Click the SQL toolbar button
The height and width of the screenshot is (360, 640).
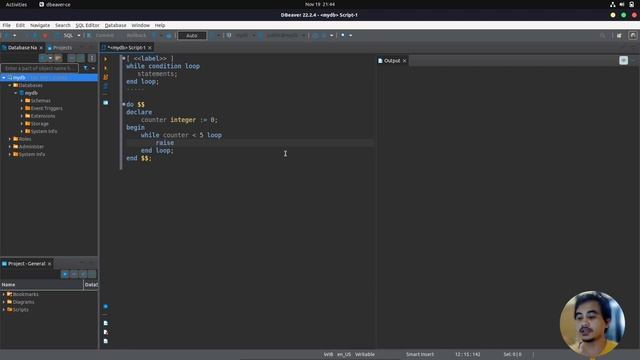pos(65,36)
